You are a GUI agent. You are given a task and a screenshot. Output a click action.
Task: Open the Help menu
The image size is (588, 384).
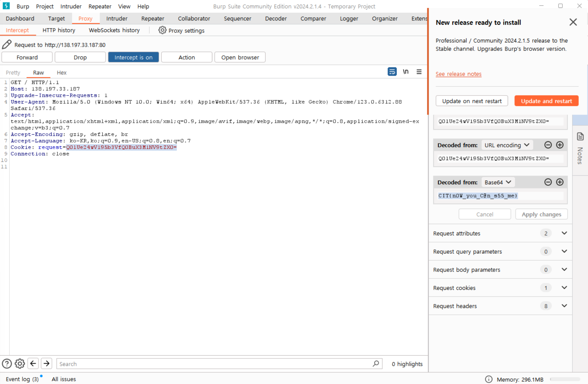coord(143,6)
